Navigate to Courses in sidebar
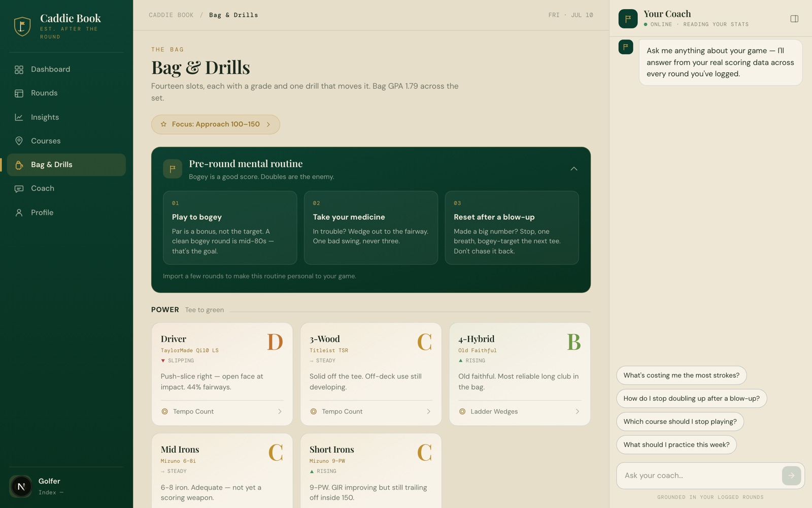 66,141
